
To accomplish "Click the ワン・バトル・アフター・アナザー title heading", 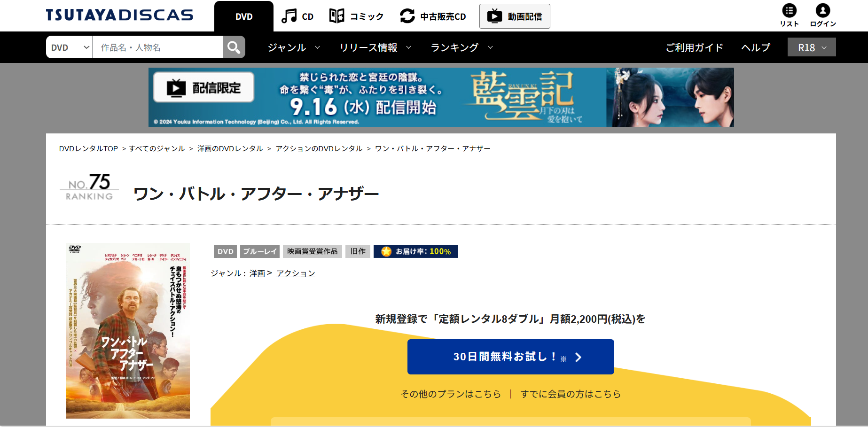I will 256,194.
